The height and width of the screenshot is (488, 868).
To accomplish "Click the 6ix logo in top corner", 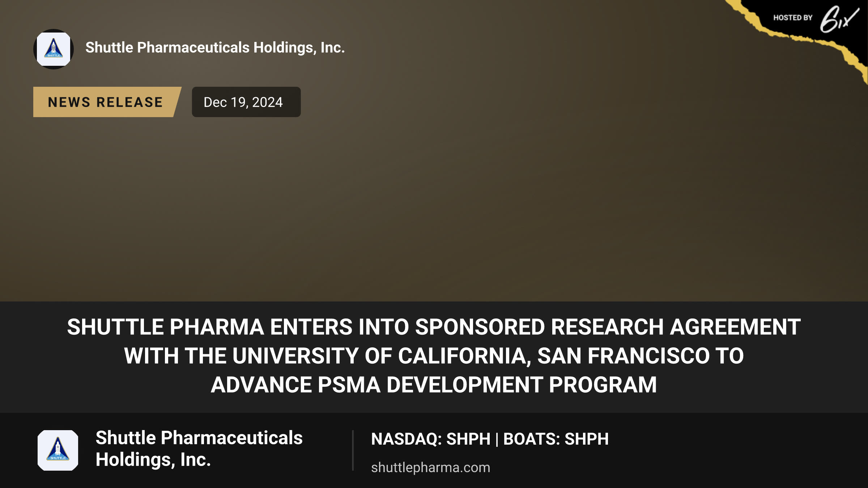I will [839, 19].
